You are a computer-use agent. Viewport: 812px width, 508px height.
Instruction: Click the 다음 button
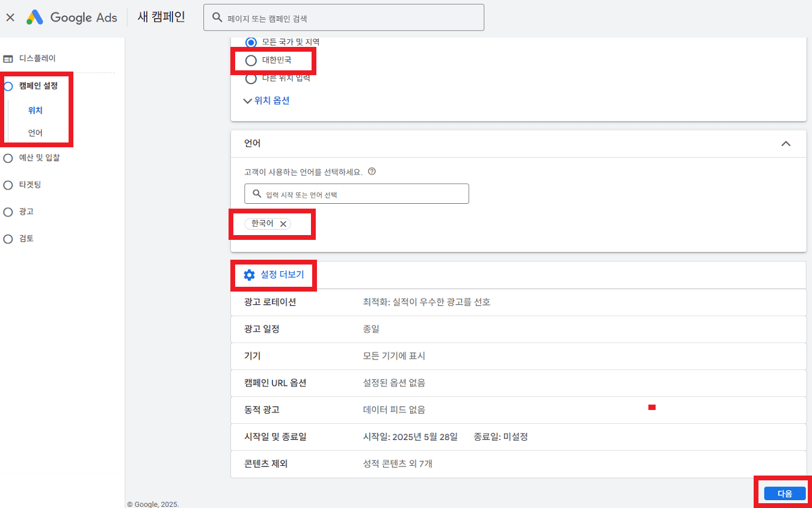click(x=785, y=494)
